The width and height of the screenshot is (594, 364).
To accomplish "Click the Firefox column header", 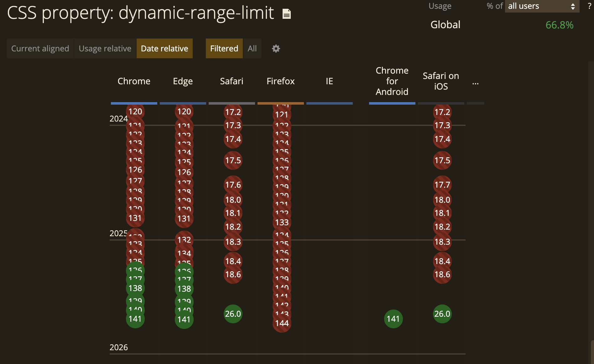I will coord(280,81).
